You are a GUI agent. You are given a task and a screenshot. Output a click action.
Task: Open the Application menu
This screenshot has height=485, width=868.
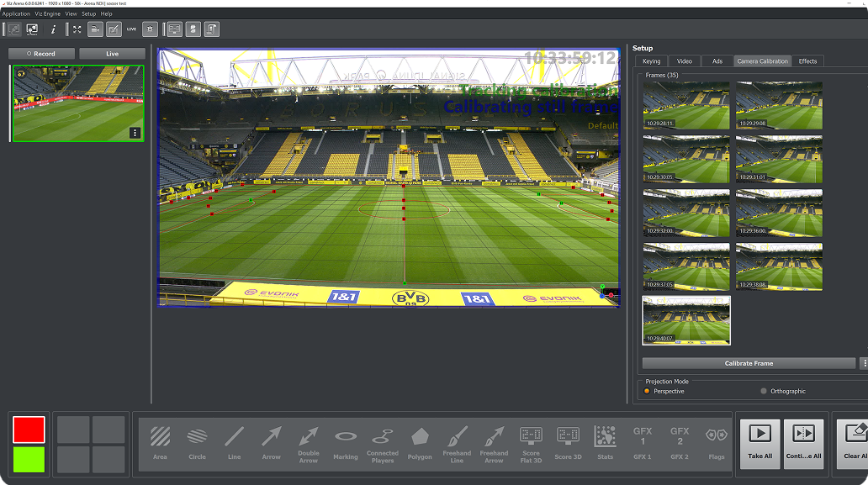click(x=16, y=13)
